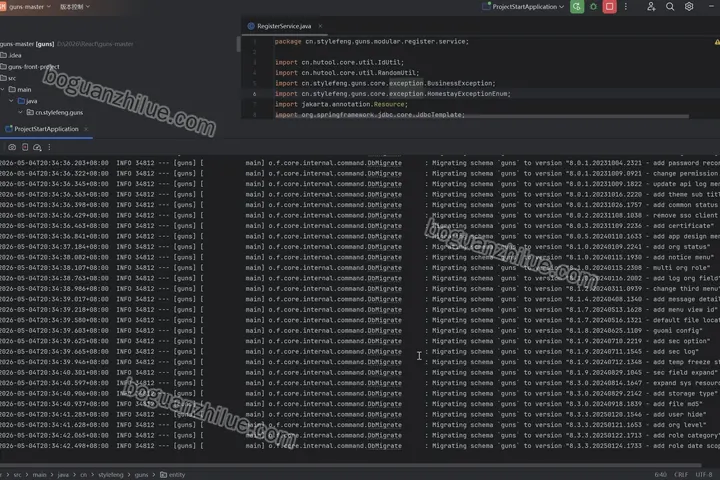720x480 pixels.
Task: Click HomestayExceptionEnum in import line
Action: point(467,94)
